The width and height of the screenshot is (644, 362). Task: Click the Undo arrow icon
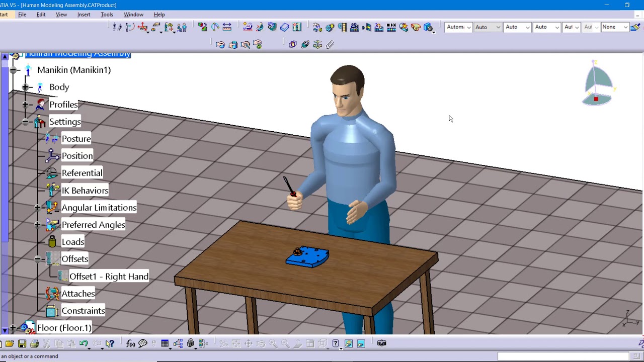pos(83,343)
